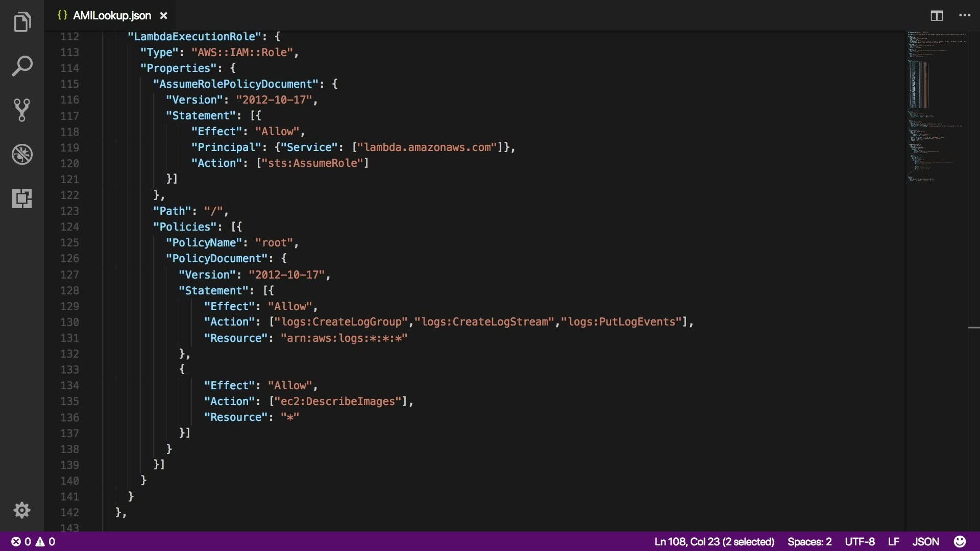Screen dimensions: 980x551
Task: Open the Source Control view icon
Action: coord(22,110)
